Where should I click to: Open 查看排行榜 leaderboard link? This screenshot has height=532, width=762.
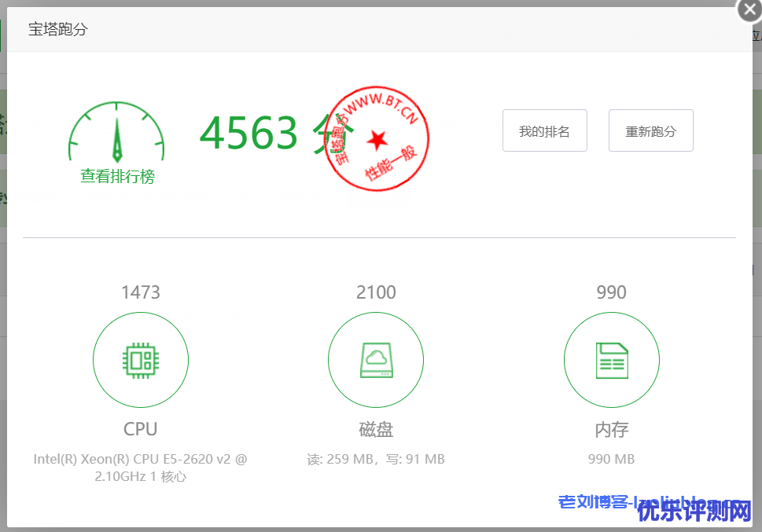[x=117, y=177]
